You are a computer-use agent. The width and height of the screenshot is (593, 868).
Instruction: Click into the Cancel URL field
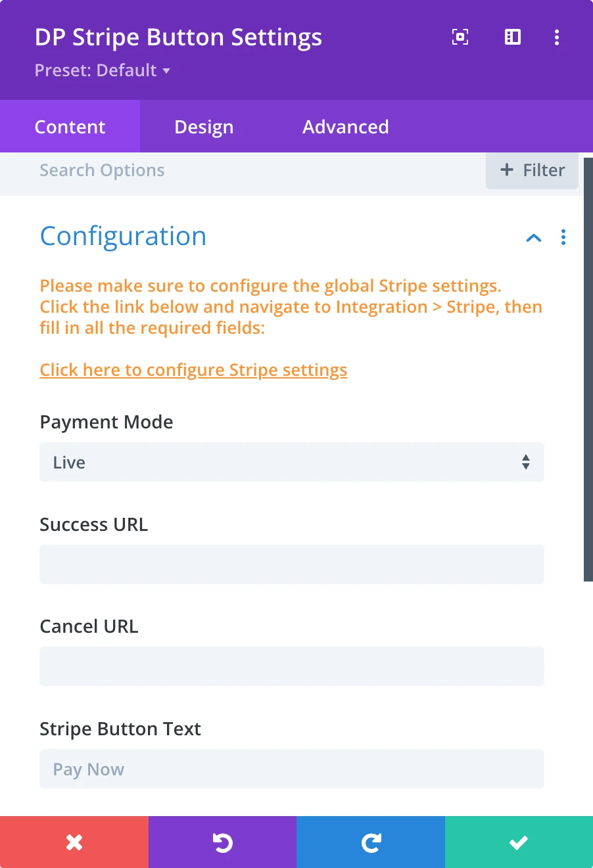[292, 666]
